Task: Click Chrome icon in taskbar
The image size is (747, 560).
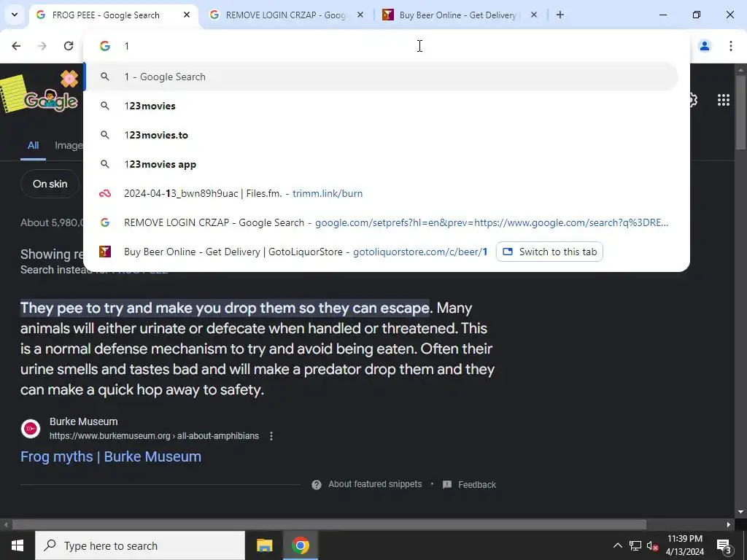Action: pyautogui.click(x=301, y=545)
